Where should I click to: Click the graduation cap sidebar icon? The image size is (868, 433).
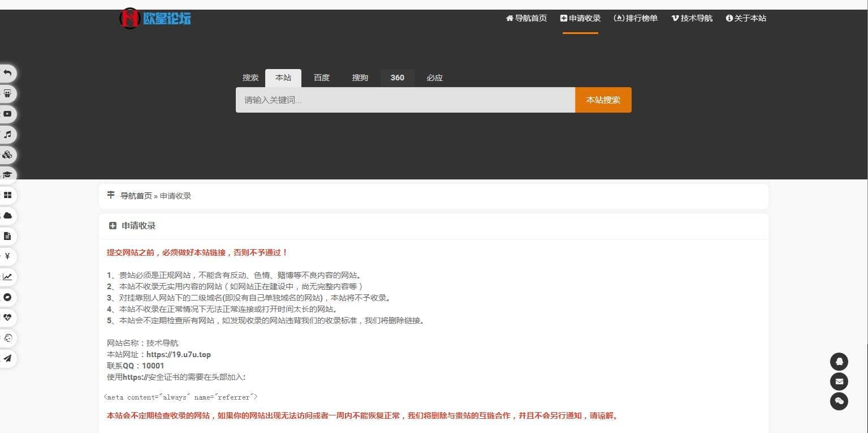(8, 175)
